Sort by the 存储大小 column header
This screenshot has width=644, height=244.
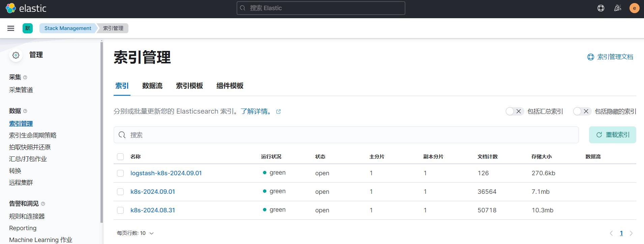pos(541,157)
